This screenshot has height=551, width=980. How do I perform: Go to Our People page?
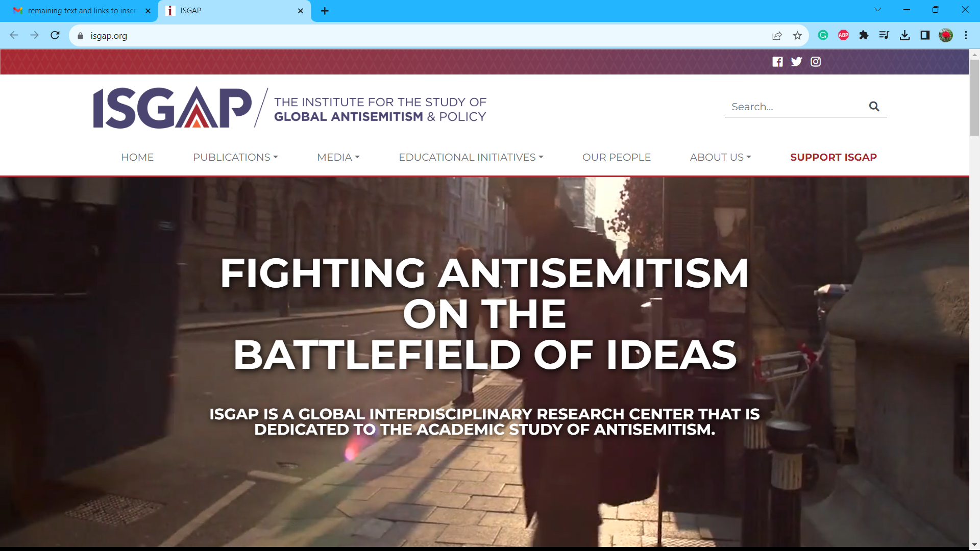tap(616, 157)
